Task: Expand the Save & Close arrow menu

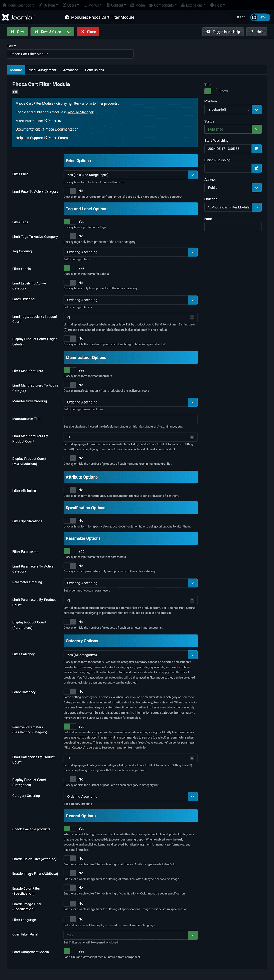Action: coord(69,32)
